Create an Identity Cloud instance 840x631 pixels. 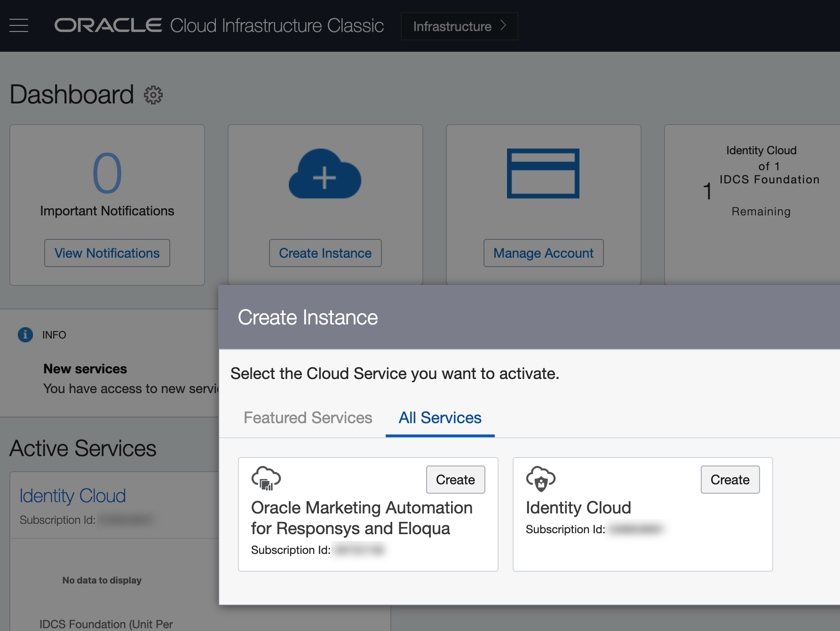coord(730,480)
